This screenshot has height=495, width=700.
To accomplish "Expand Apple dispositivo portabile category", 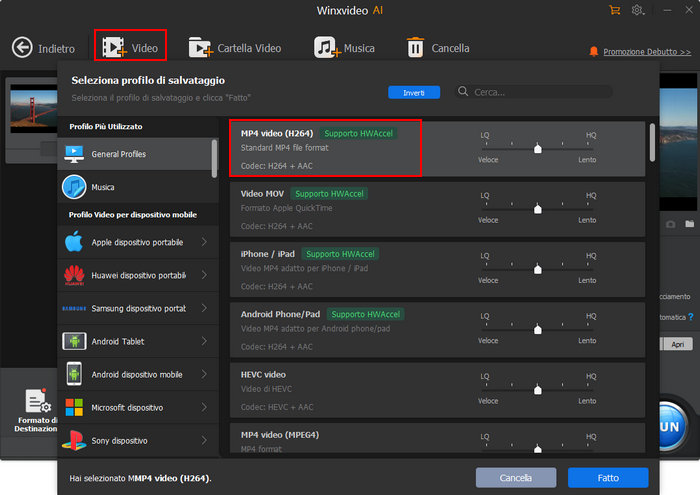I will pos(135,241).
